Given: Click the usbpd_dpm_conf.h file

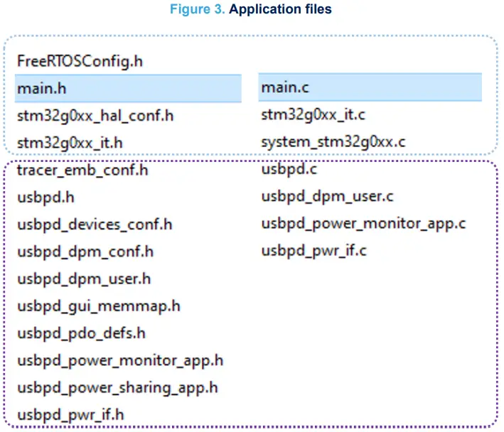Looking at the screenshot, I should (x=85, y=252).
